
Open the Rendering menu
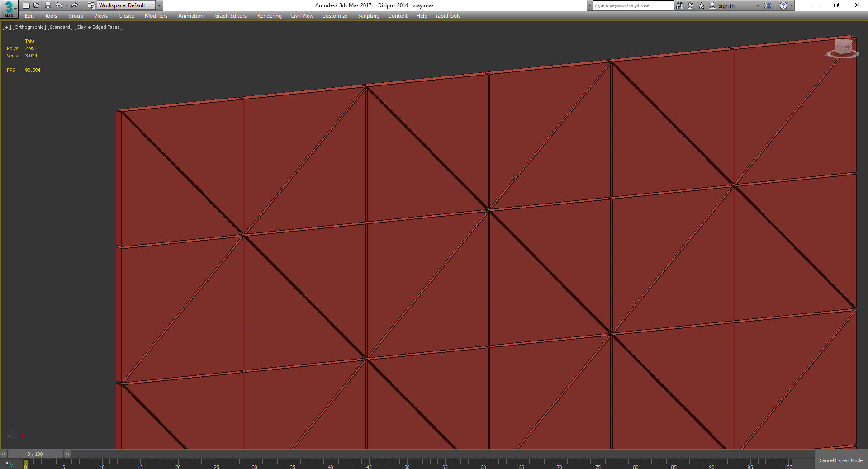pos(269,16)
